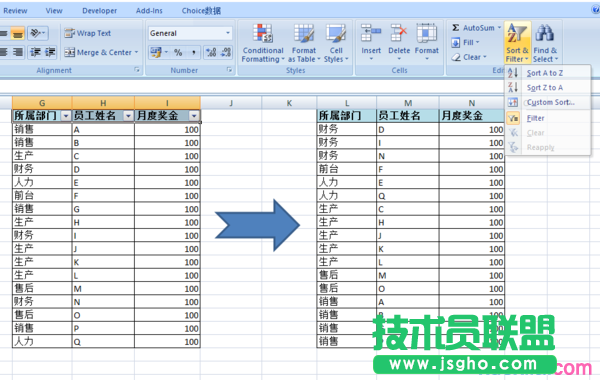
Task: Click cell with employee name Q in column H
Action: click(103, 341)
